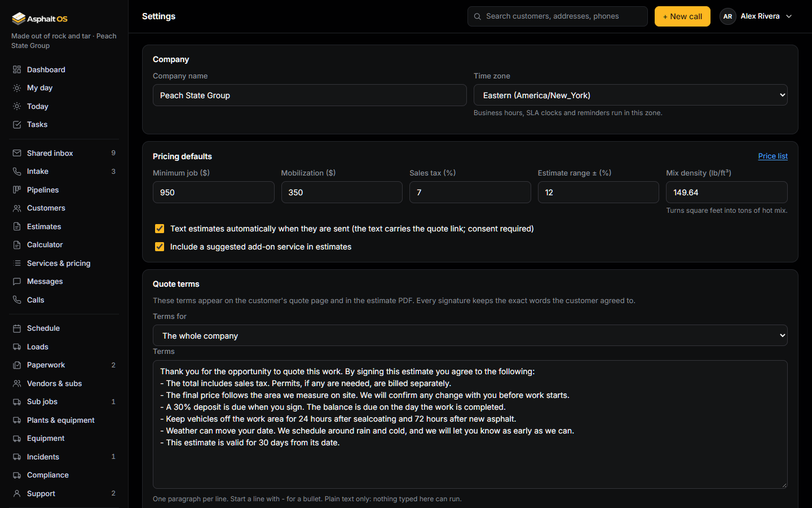Open the Price list link
This screenshot has height=508, width=812.
tap(773, 156)
